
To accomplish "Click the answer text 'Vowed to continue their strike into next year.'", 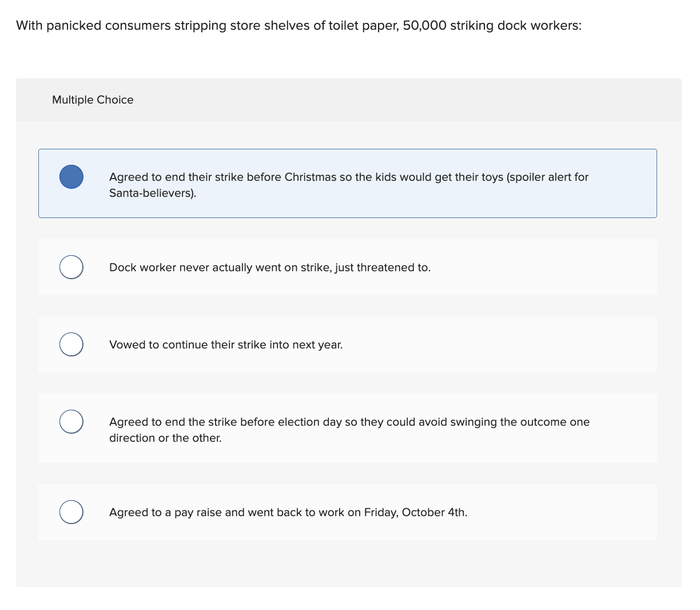I will [x=226, y=345].
